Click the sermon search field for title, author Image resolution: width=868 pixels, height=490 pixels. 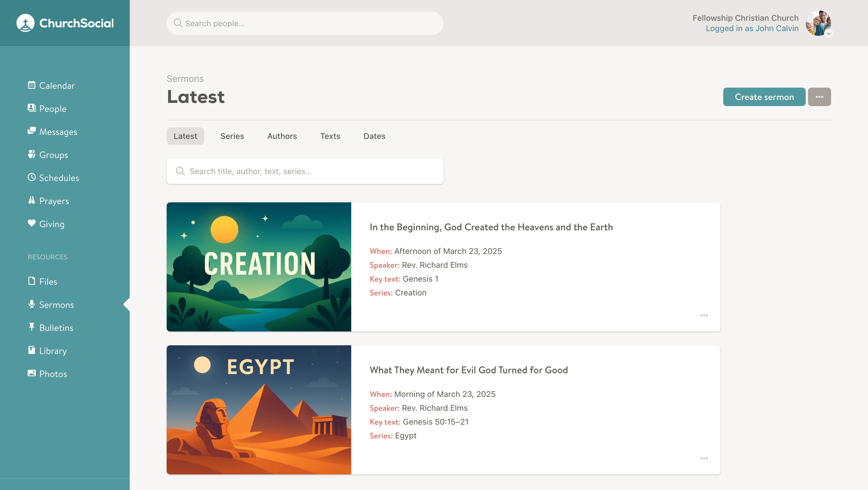point(305,171)
